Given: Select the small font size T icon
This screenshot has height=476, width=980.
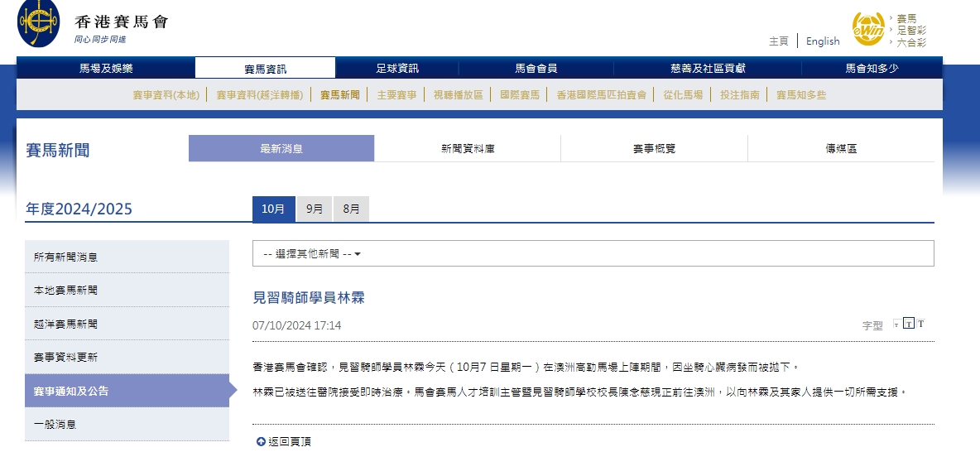Looking at the screenshot, I should (x=896, y=325).
